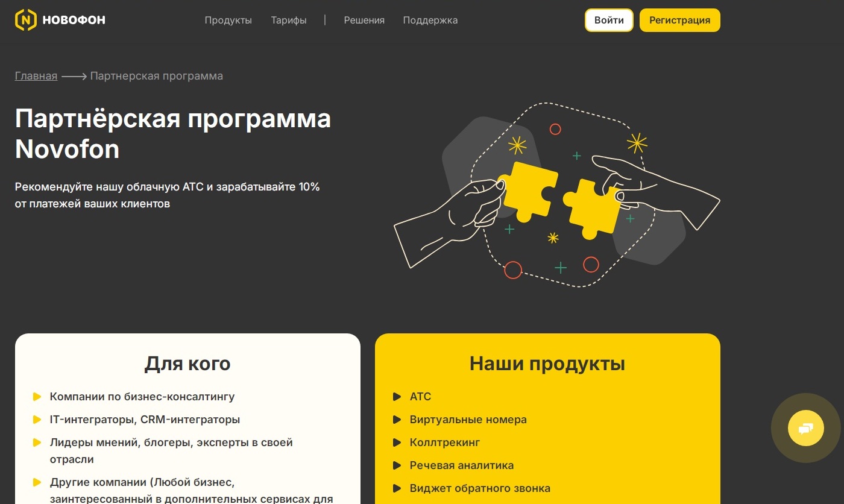Click the АТС product item

click(420, 397)
